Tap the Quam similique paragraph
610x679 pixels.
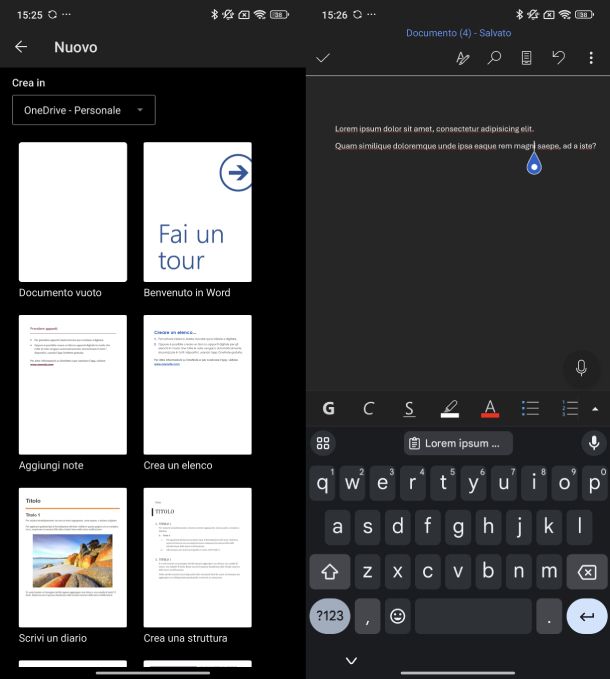(x=465, y=146)
